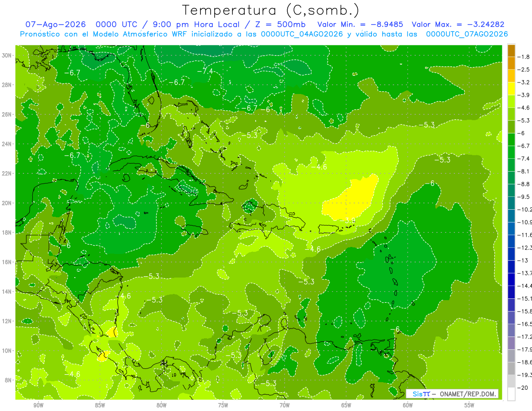The width and height of the screenshot is (532, 411).
Task: Pick the gray swatch between -18.6 and -19.3
Action: tap(511, 368)
